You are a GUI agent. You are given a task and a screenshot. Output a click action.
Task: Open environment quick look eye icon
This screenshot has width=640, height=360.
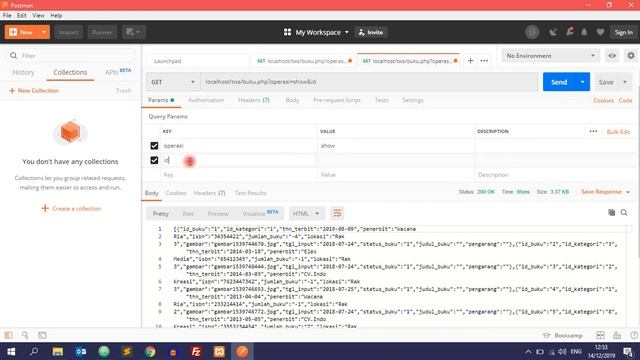[x=612, y=56]
